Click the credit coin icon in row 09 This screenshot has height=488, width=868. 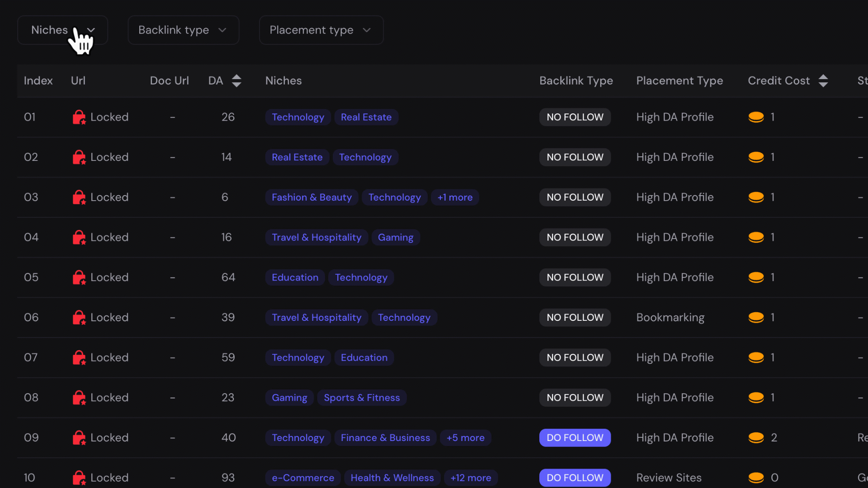click(x=756, y=438)
